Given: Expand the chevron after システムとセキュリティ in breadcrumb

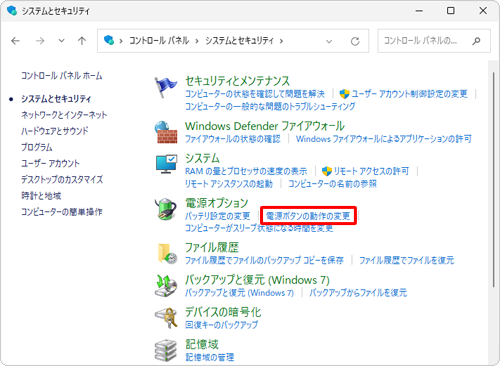Looking at the screenshot, I should (281, 41).
